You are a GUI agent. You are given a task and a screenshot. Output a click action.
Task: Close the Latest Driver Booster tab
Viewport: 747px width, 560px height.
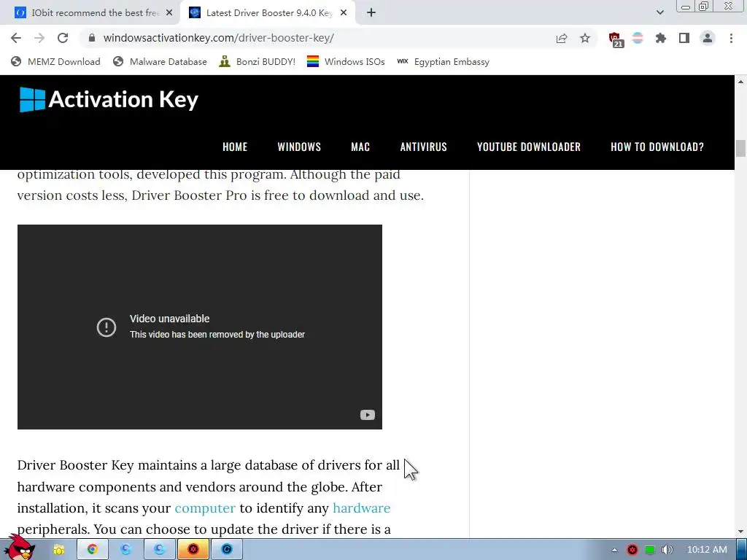coord(344,13)
